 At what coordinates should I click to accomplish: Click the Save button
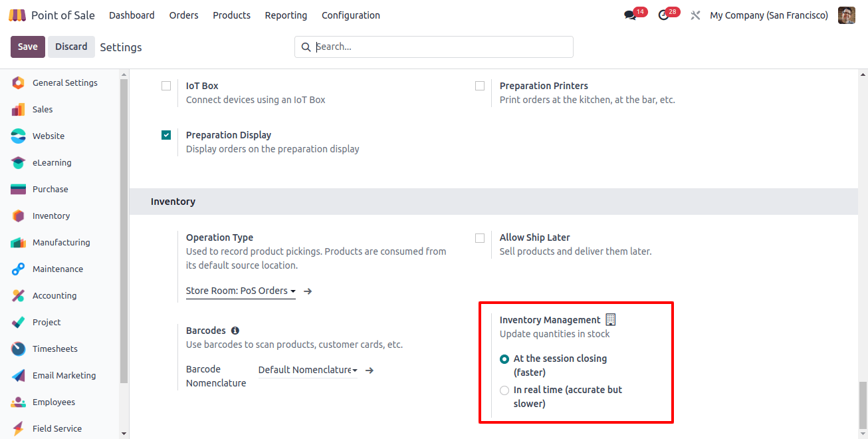click(x=28, y=47)
